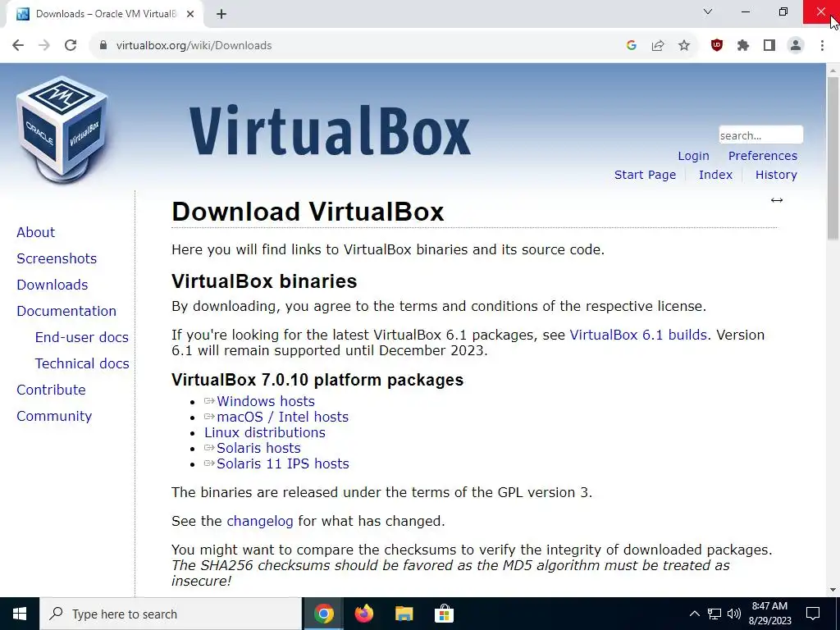Click the volume speaker tray icon
Screen dimensions: 840x630
734,614
